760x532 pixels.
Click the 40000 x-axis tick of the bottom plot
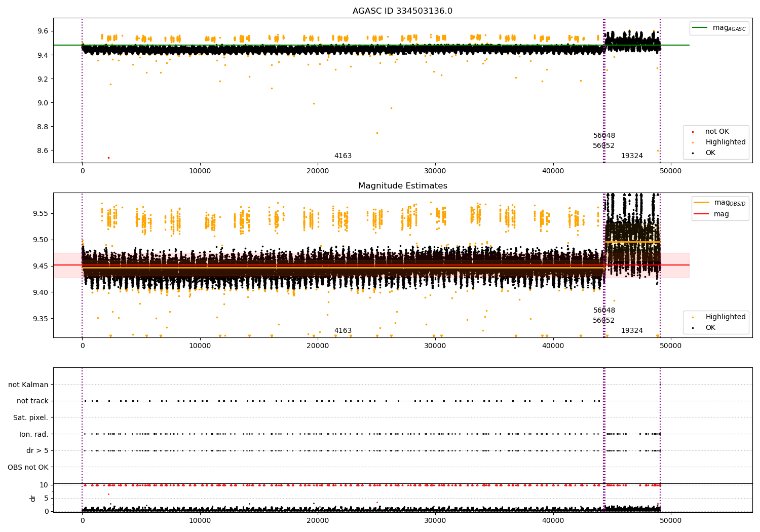click(x=553, y=520)
